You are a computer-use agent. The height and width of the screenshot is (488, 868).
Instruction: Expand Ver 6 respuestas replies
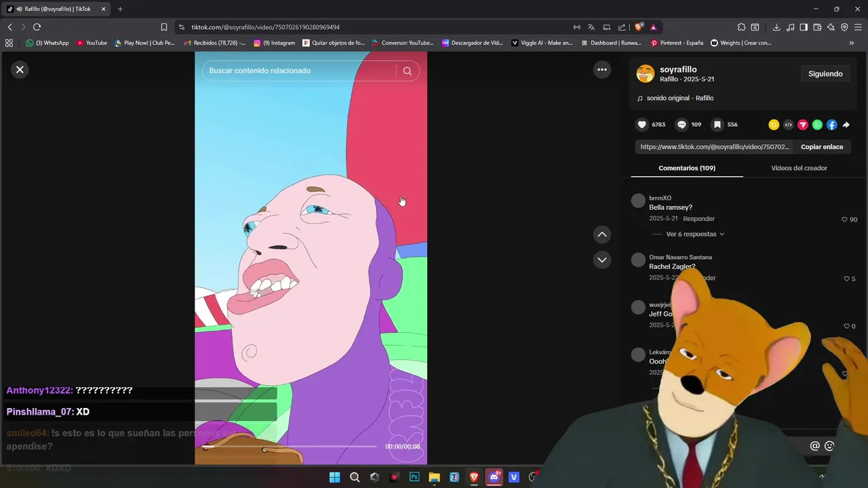click(695, 235)
